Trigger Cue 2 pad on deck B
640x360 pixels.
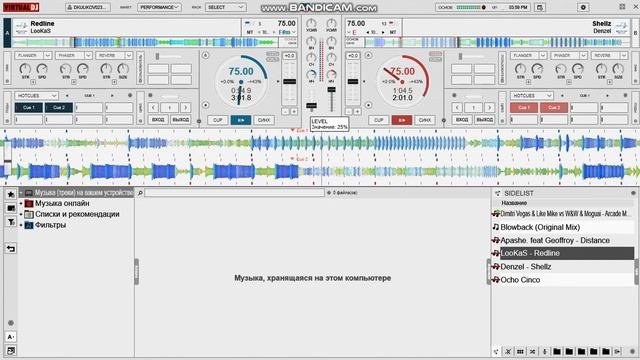(554, 108)
